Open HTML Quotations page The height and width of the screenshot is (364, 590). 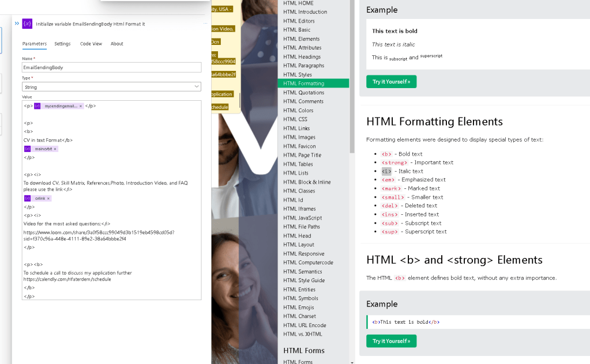point(304,92)
